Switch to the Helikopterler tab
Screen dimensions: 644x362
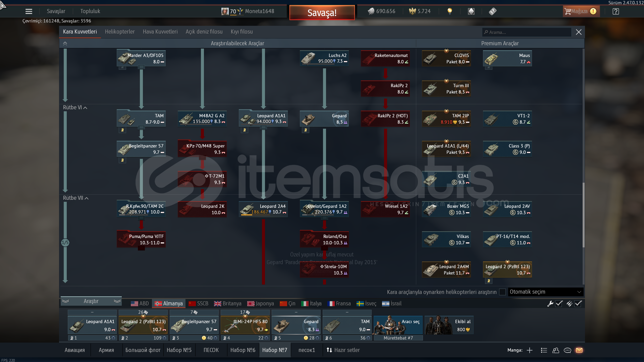[120, 32]
